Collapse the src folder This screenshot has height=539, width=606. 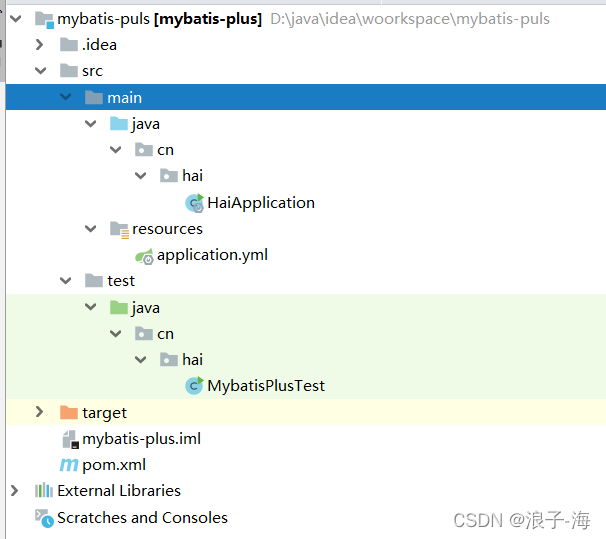coord(40,71)
